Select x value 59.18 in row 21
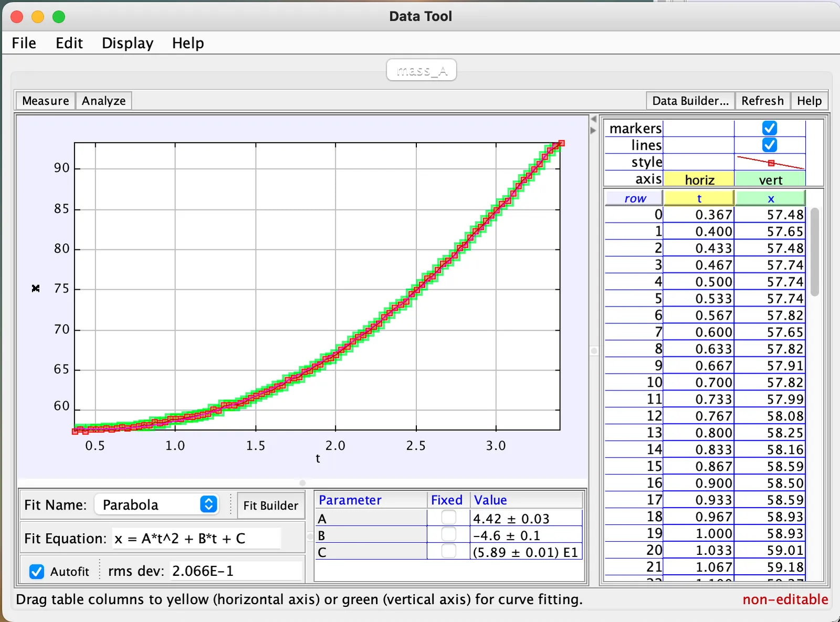This screenshot has width=840, height=622. pyautogui.click(x=770, y=567)
